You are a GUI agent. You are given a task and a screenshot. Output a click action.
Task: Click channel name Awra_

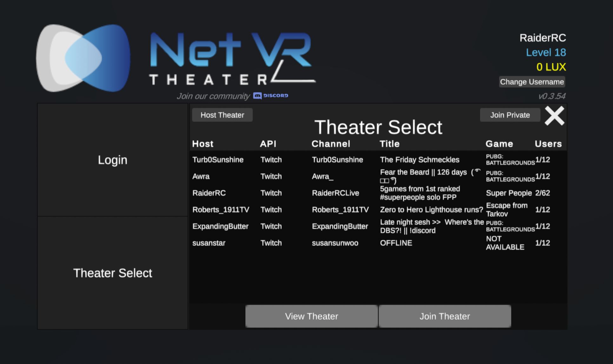[x=322, y=176]
